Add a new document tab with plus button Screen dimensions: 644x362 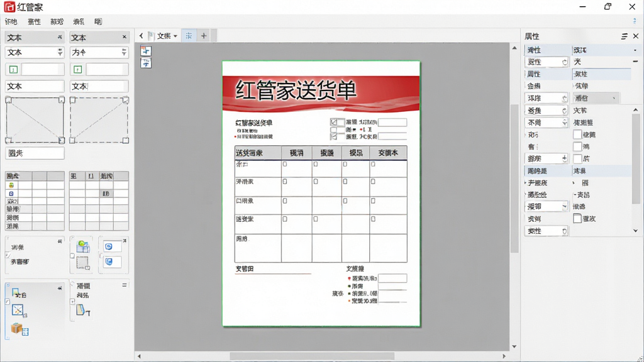[204, 36]
